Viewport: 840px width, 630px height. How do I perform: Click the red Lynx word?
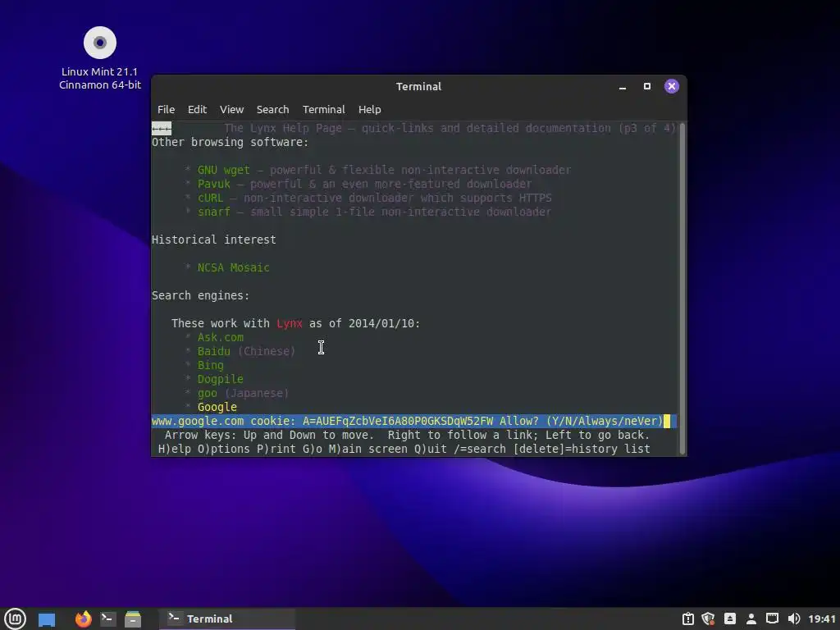(290, 323)
